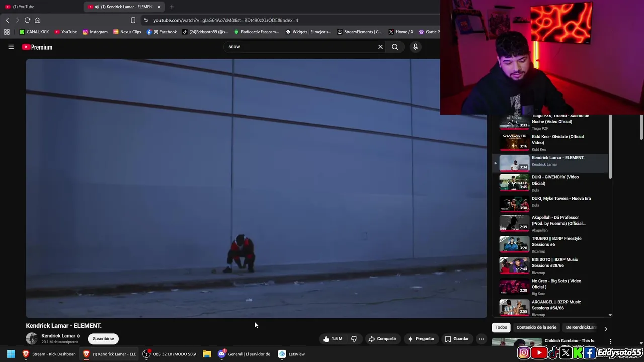644x362 pixels.
Task: Open Instagram bookmark
Action: pyautogui.click(x=95, y=32)
